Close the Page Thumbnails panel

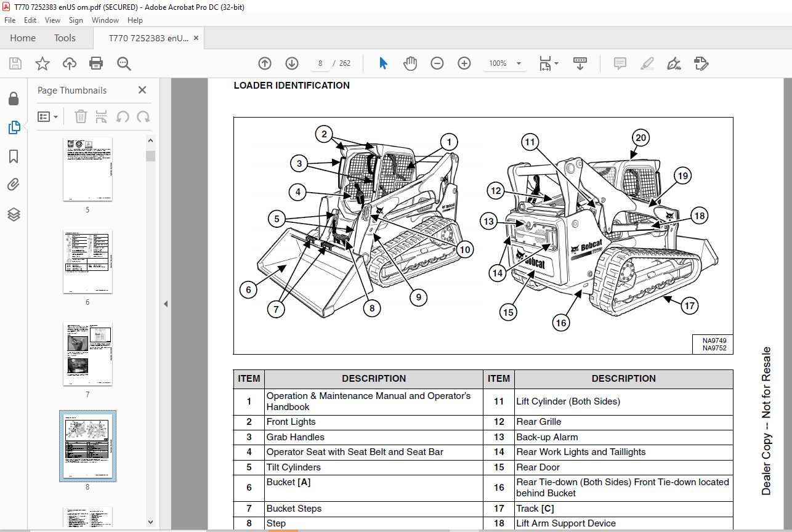coord(142,90)
